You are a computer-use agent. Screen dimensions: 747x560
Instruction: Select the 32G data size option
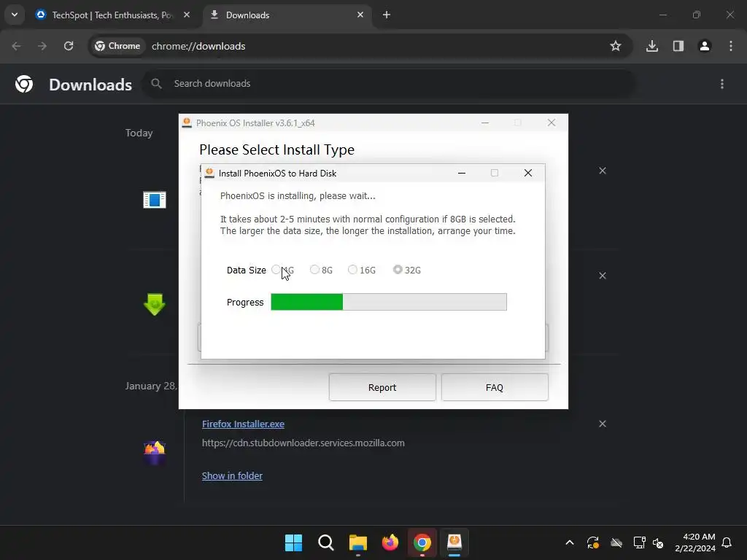398,270
